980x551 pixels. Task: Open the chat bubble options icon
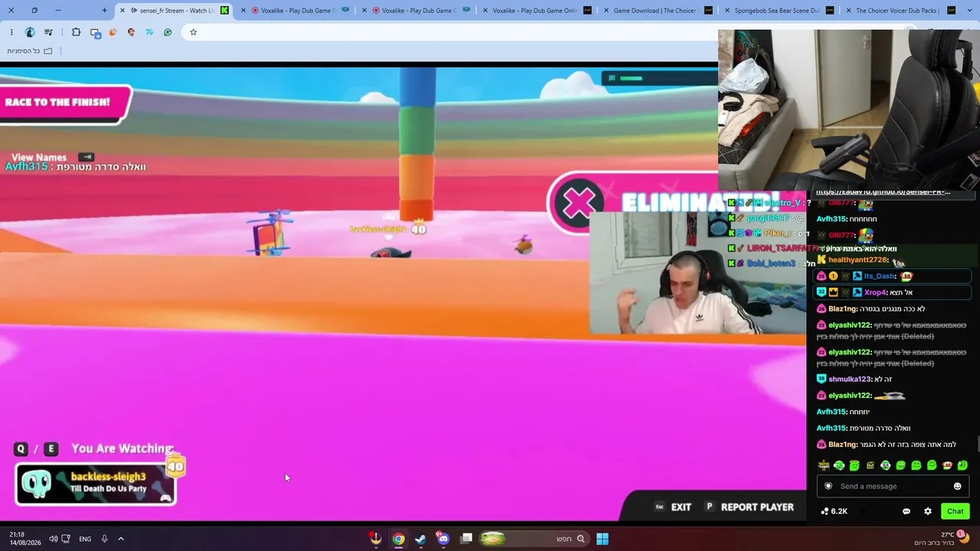(906, 511)
